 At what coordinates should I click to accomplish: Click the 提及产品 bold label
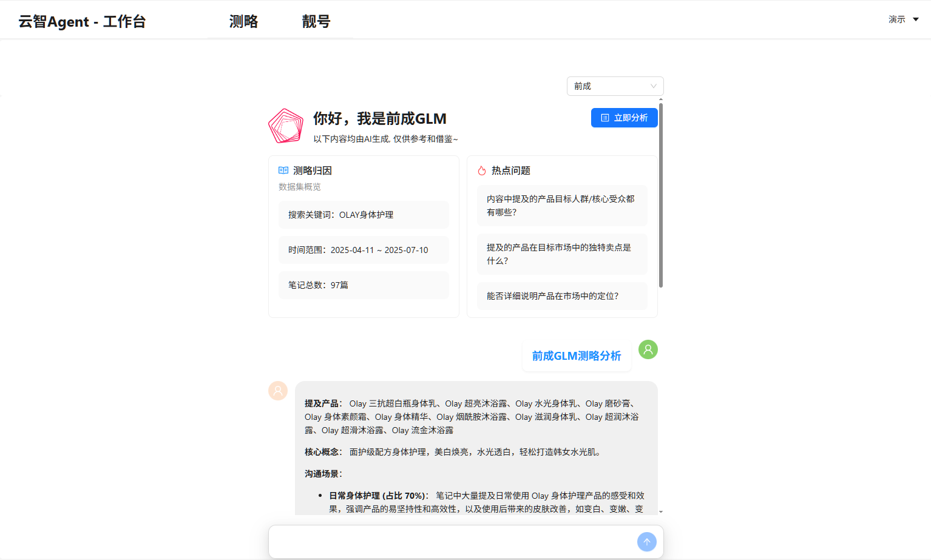point(323,403)
